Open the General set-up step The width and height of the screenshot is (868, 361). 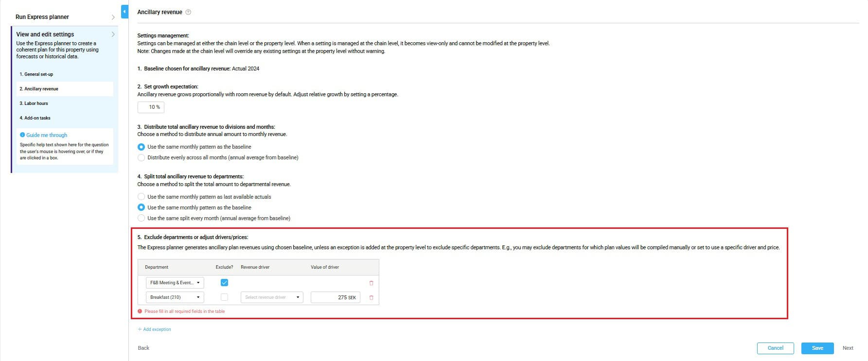click(36, 74)
